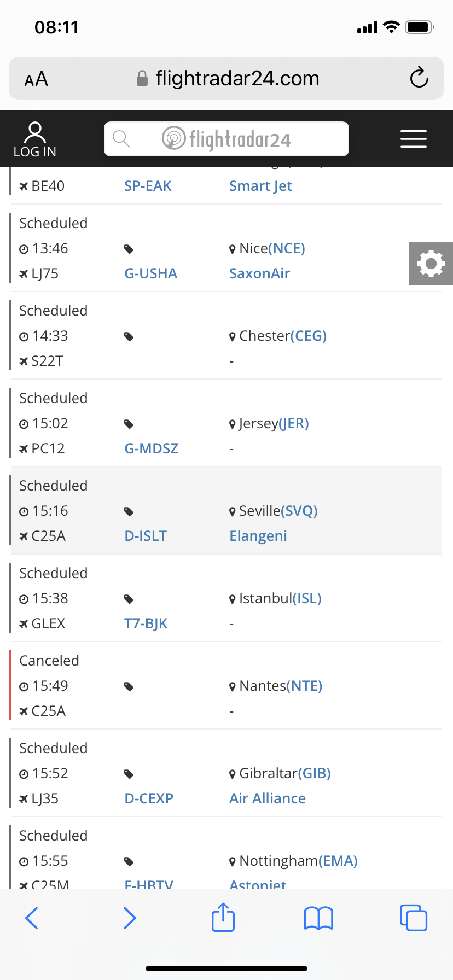Show open tabs in Safari
The height and width of the screenshot is (980, 453).
(413, 918)
